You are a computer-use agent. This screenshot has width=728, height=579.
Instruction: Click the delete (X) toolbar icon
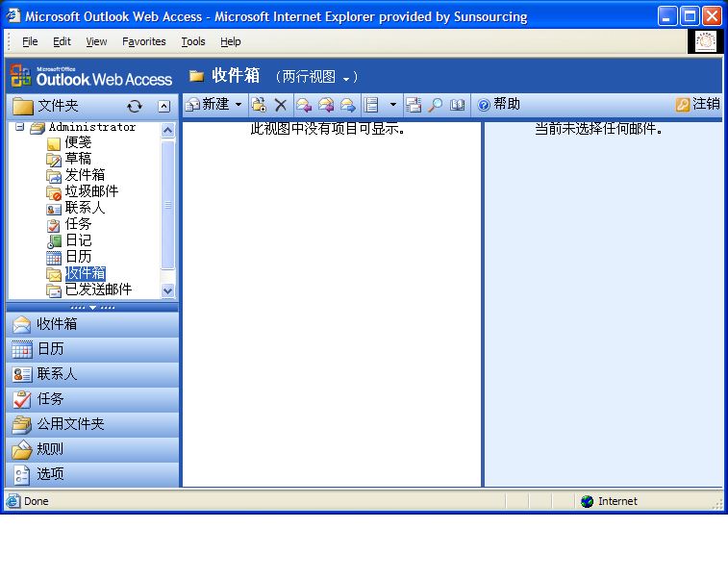(281, 105)
